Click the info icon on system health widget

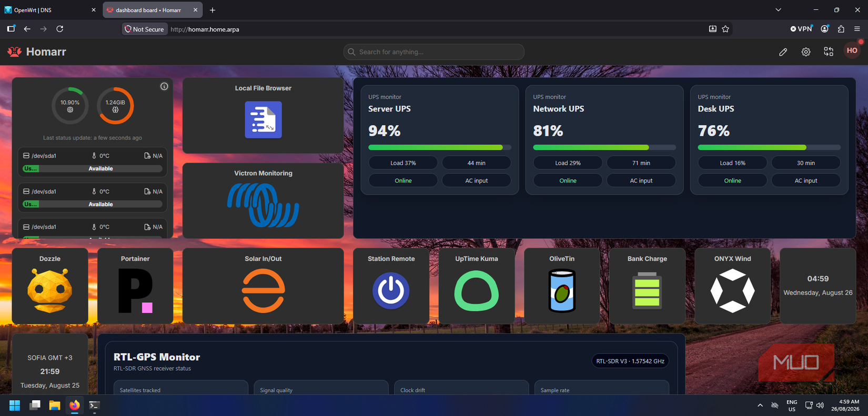coord(164,86)
